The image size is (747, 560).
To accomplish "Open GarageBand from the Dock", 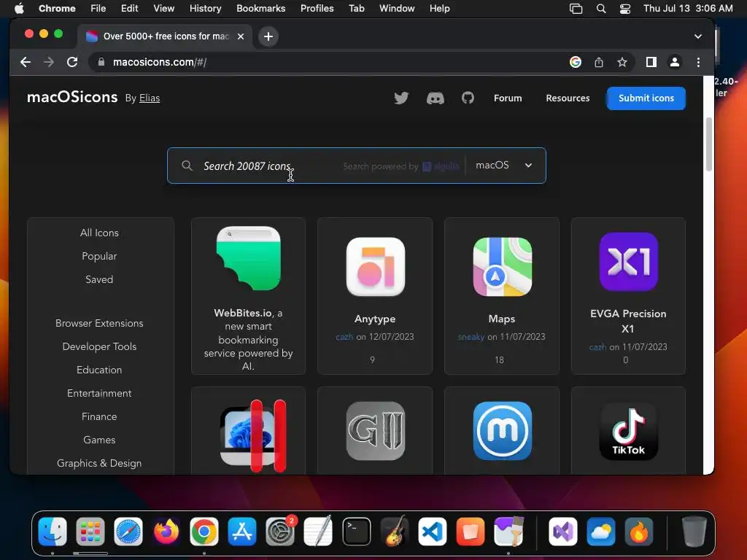I will click(395, 531).
